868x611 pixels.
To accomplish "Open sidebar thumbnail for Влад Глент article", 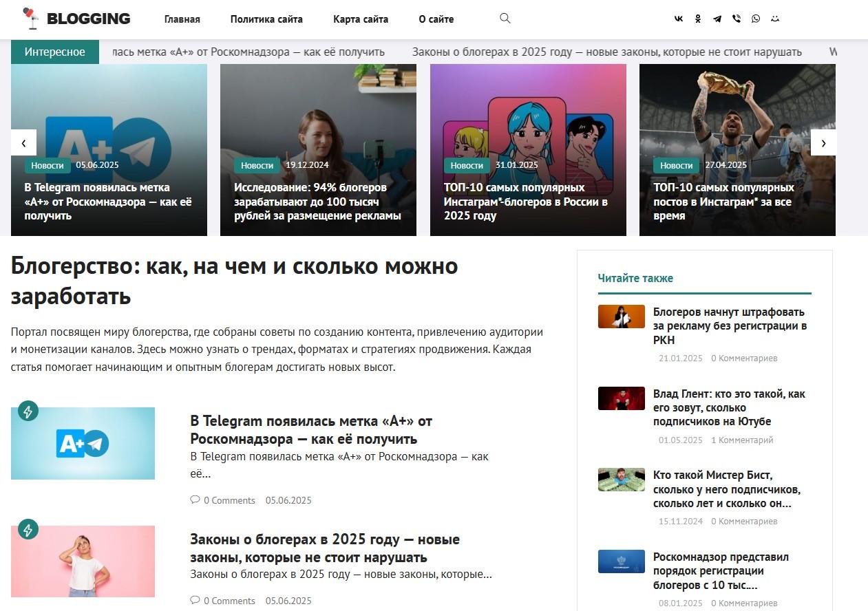I will pyautogui.click(x=622, y=398).
